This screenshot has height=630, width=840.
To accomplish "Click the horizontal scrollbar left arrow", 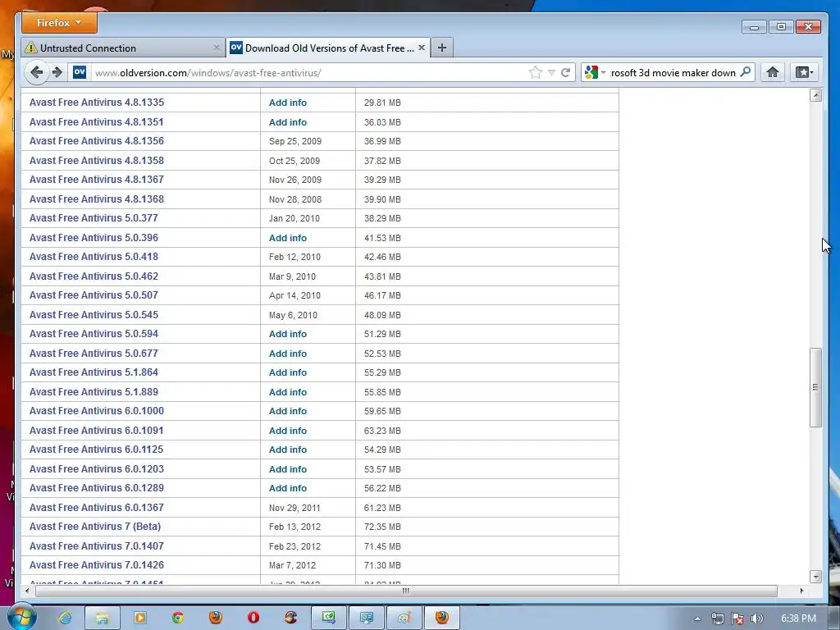I will tap(27, 591).
